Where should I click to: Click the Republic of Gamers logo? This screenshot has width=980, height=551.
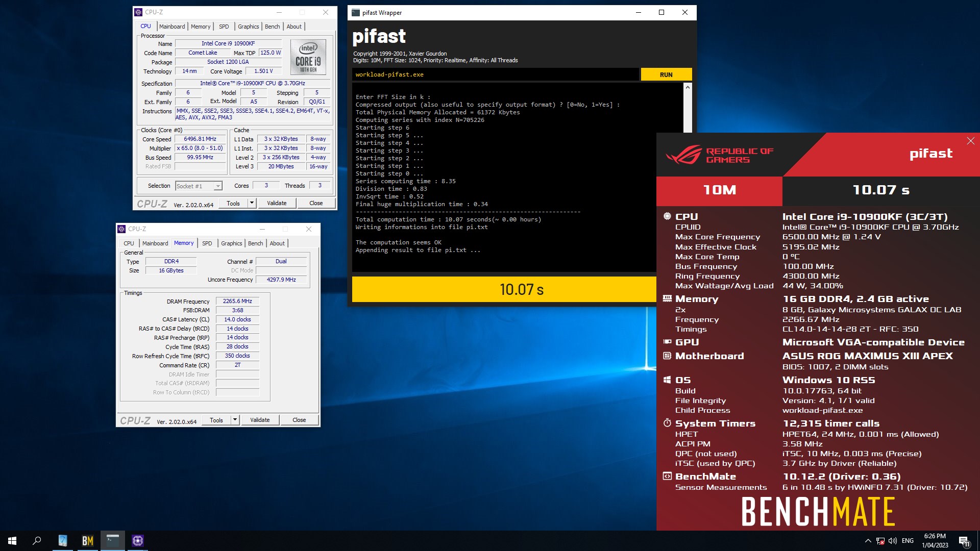(x=720, y=155)
